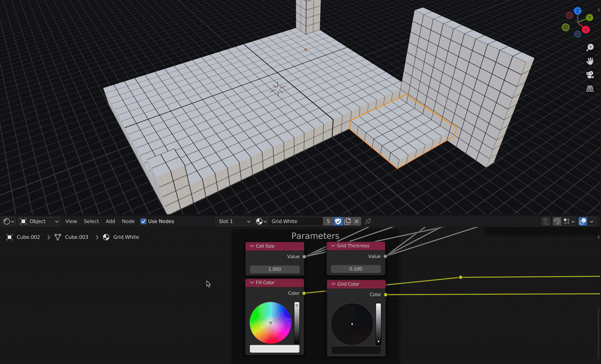Click the Grid Color wheel

(352, 324)
